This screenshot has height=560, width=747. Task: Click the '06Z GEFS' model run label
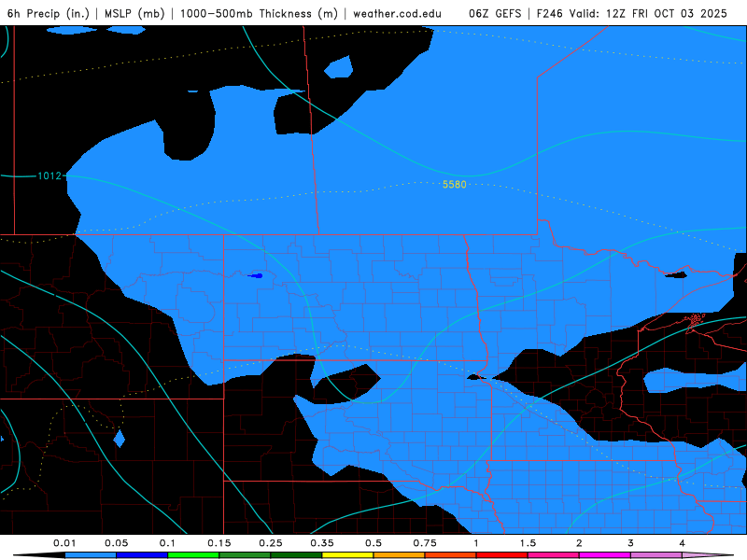pos(495,13)
